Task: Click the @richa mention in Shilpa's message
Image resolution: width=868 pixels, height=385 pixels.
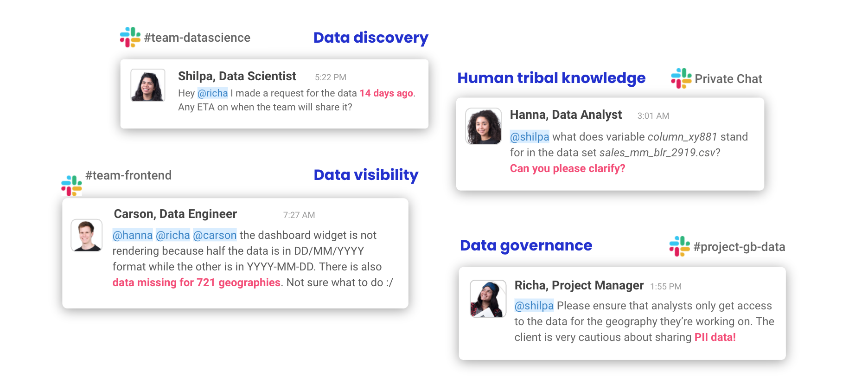Action: coord(213,93)
